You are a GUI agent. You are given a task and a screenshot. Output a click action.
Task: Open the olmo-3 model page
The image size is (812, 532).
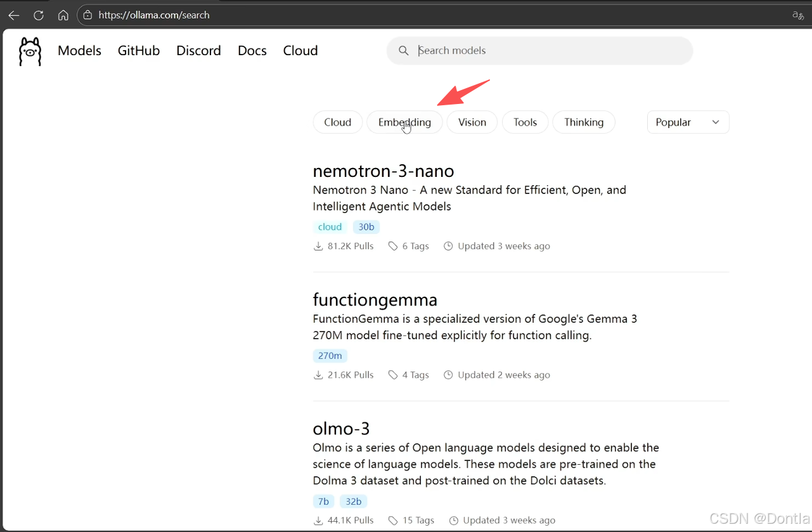click(341, 429)
